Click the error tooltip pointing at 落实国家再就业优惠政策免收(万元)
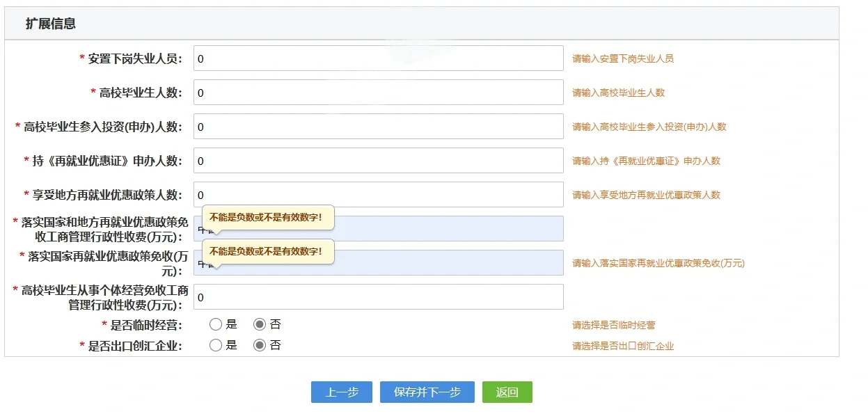868x414 pixels. click(x=267, y=251)
